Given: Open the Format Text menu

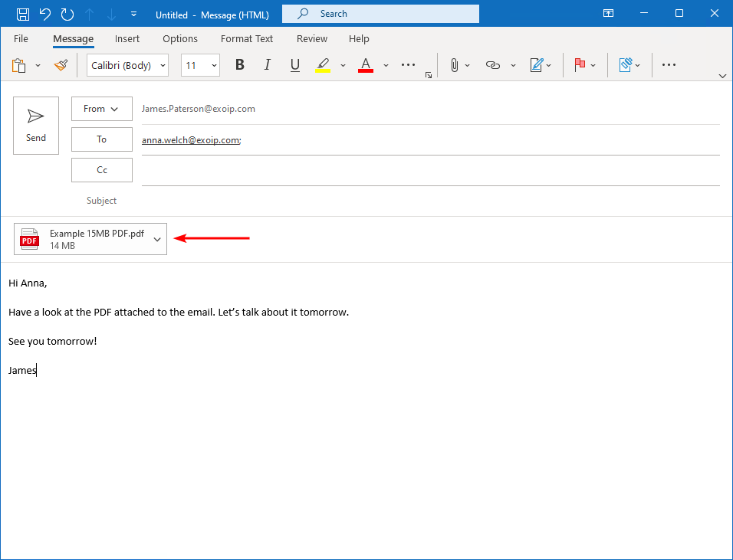Looking at the screenshot, I should click(x=246, y=38).
